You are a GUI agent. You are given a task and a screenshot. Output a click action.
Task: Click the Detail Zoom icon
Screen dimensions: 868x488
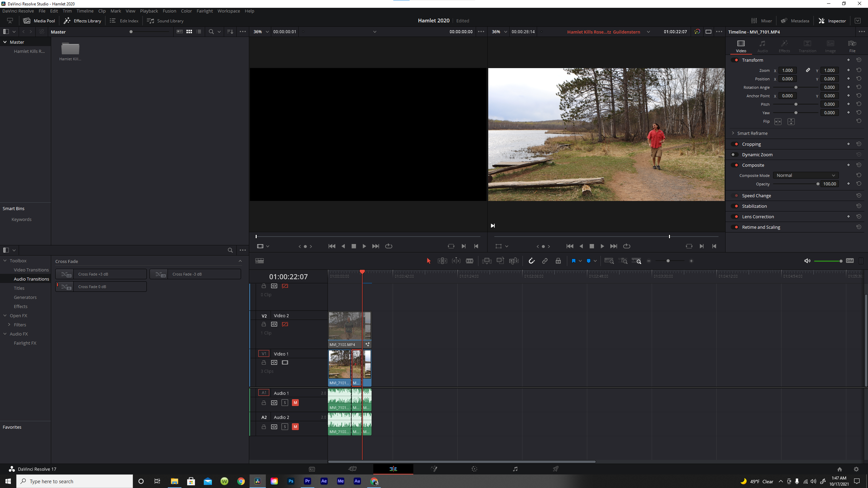pos(623,261)
